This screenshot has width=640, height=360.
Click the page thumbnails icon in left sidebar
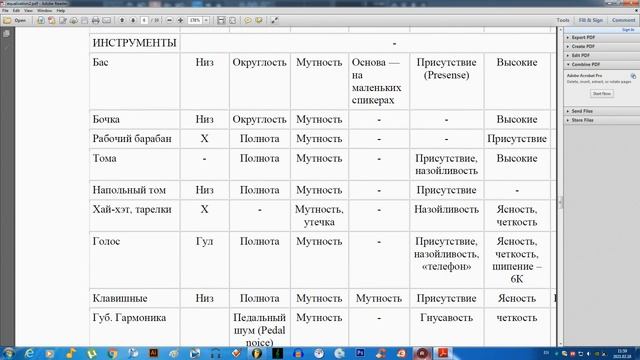point(7,34)
